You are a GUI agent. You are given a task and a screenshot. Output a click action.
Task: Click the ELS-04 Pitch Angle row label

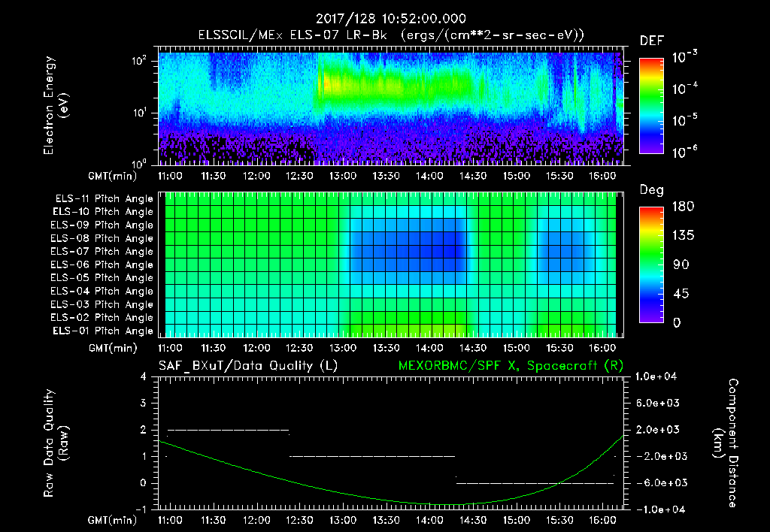tap(102, 291)
